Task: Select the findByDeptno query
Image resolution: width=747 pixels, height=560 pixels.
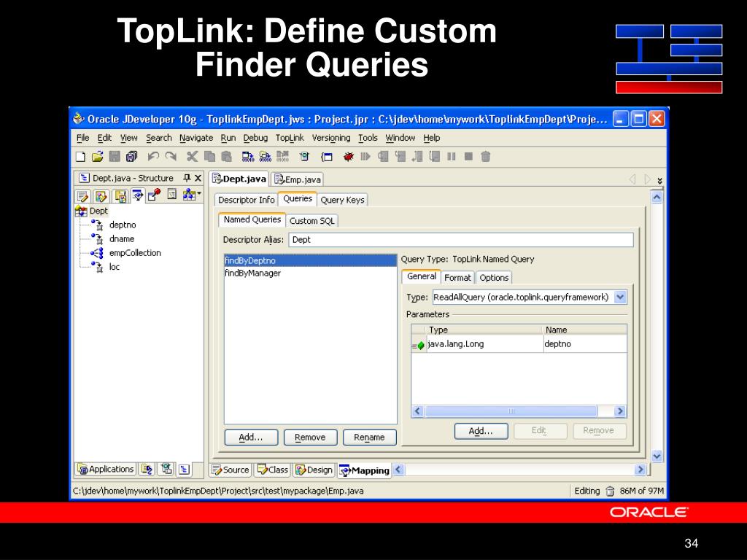Action: pos(310,260)
